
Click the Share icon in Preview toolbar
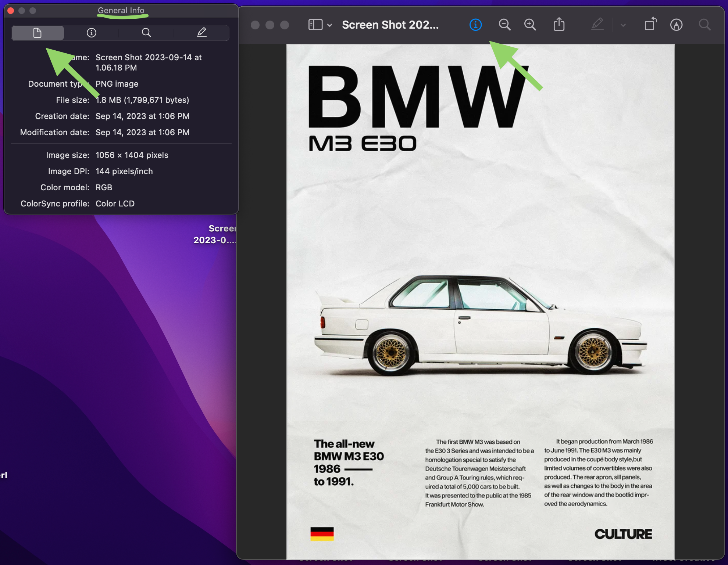559,25
